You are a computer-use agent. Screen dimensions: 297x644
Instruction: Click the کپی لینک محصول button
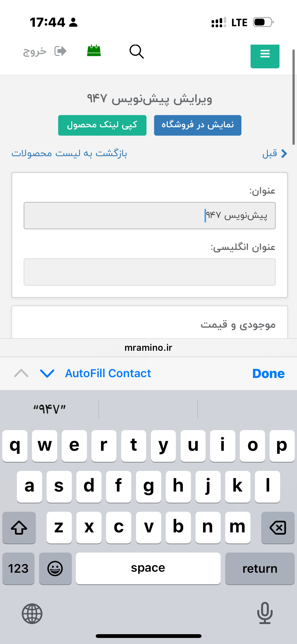pyautogui.click(x=102, y=125)
